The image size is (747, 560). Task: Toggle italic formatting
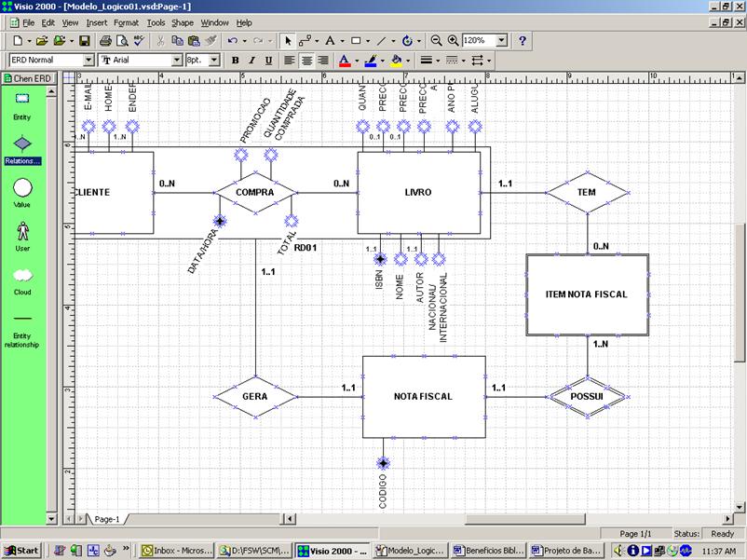coord(252,59)
